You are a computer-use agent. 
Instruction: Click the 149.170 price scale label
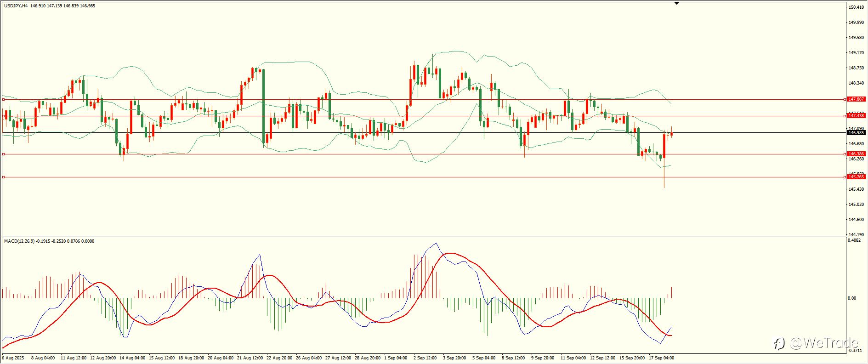pyautogui.click(x=856, y=53)
